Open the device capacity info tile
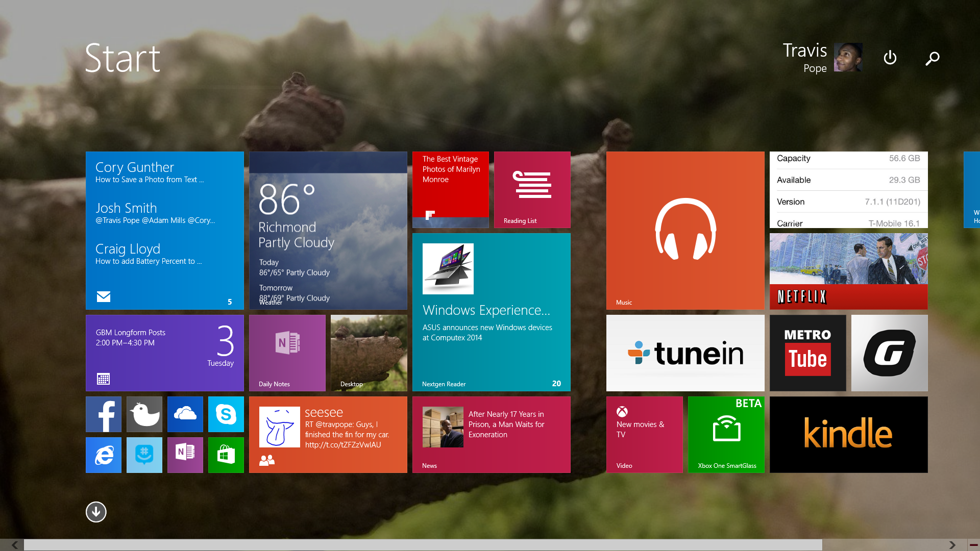The width and height of the screenshot is (980, 551). (849, 190)
